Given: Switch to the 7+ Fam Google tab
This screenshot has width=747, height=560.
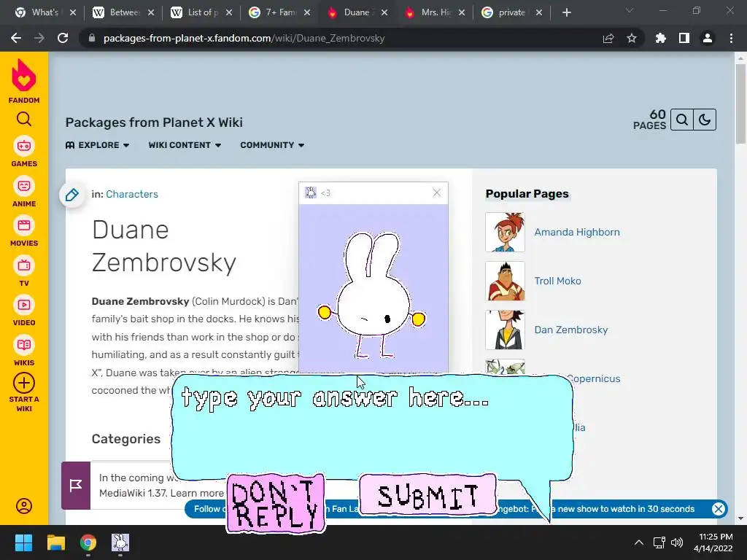Looking at the screenshot, I should 280,12.
